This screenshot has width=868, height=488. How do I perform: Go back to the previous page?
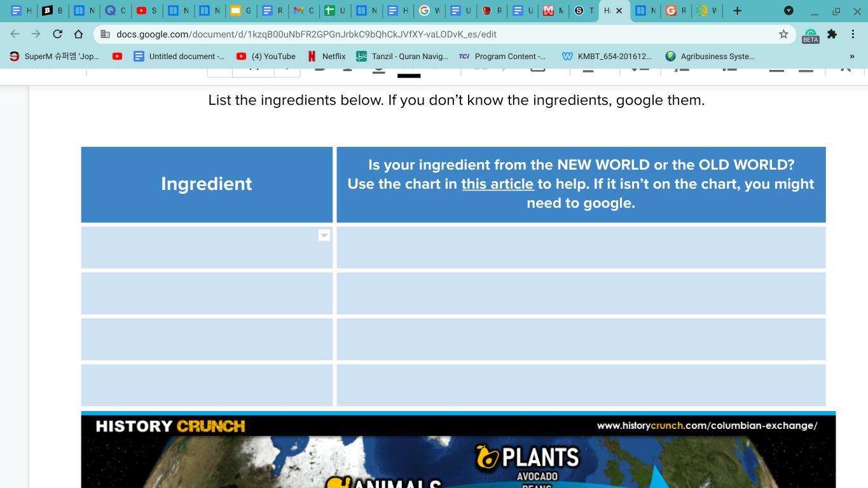pos(15,34)
